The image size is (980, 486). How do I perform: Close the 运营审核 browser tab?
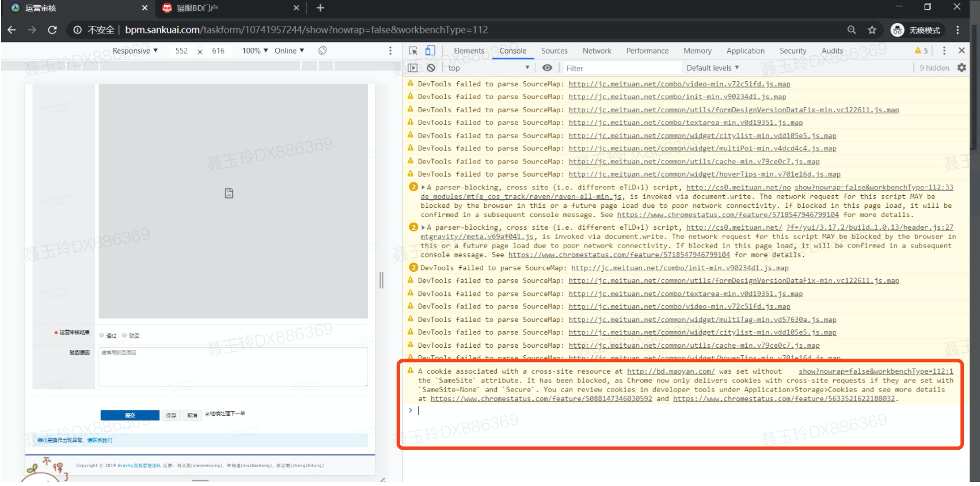pyautogui.click(x=145, y=8)
